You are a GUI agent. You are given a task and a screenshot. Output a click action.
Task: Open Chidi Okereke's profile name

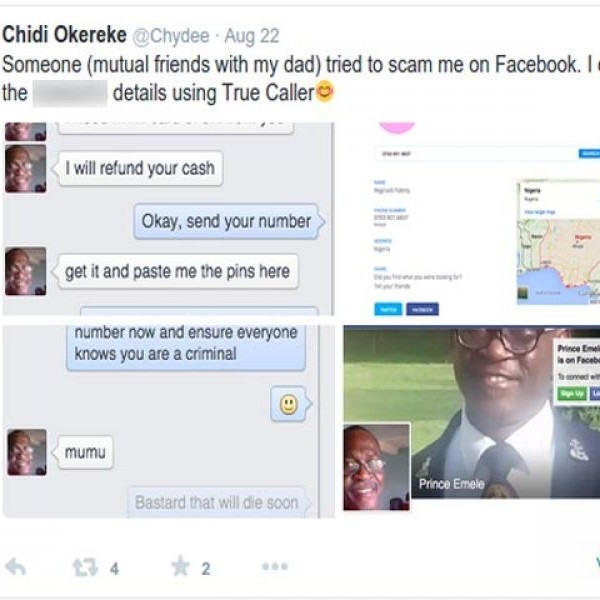(64, 35)
